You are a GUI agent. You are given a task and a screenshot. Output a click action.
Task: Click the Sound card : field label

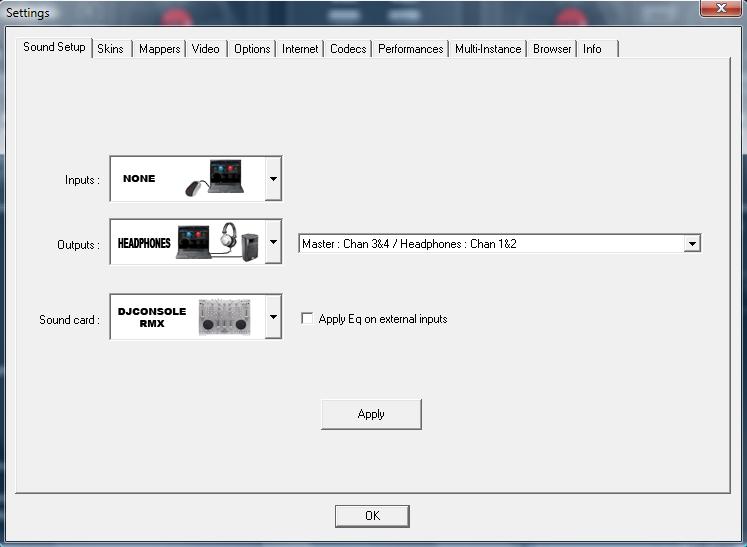coord(69,319)
